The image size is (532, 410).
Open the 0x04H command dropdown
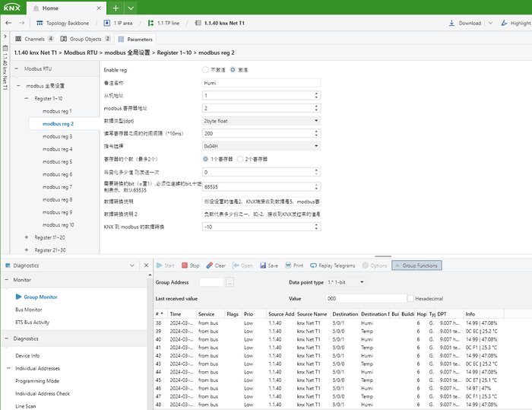click(261, 146)
